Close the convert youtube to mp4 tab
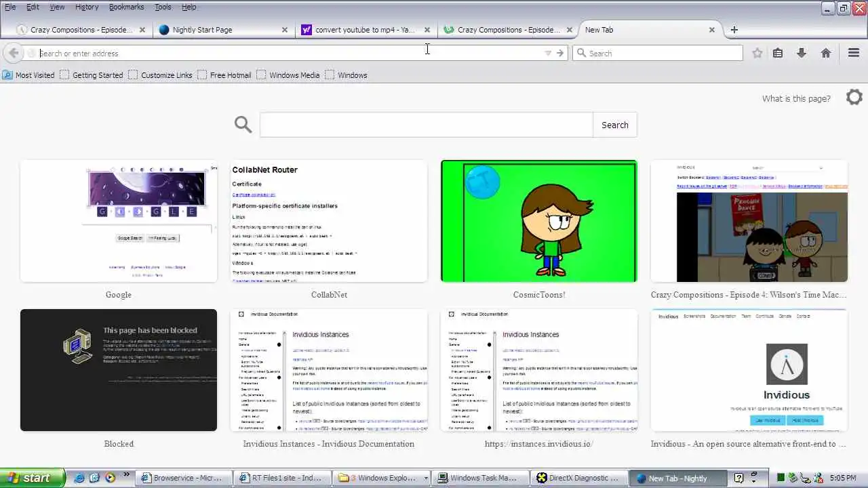This screenshot has height=488, width=868. [427, 30]
